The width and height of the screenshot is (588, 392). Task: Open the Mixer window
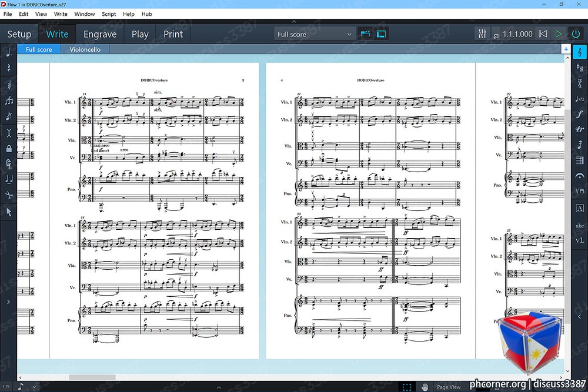[482, 34]
